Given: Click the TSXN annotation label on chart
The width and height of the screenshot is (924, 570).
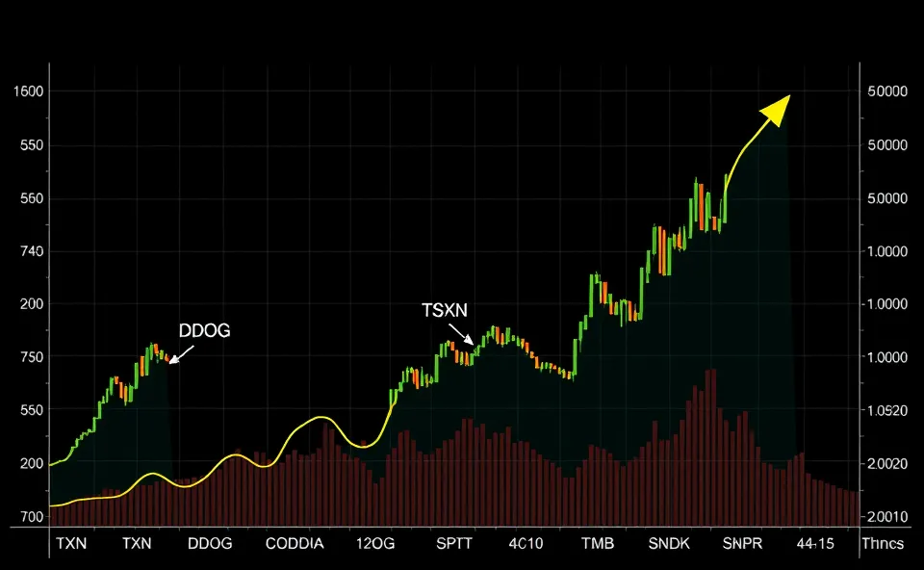Looking at the screenshot, I should (x=445, y=310).
